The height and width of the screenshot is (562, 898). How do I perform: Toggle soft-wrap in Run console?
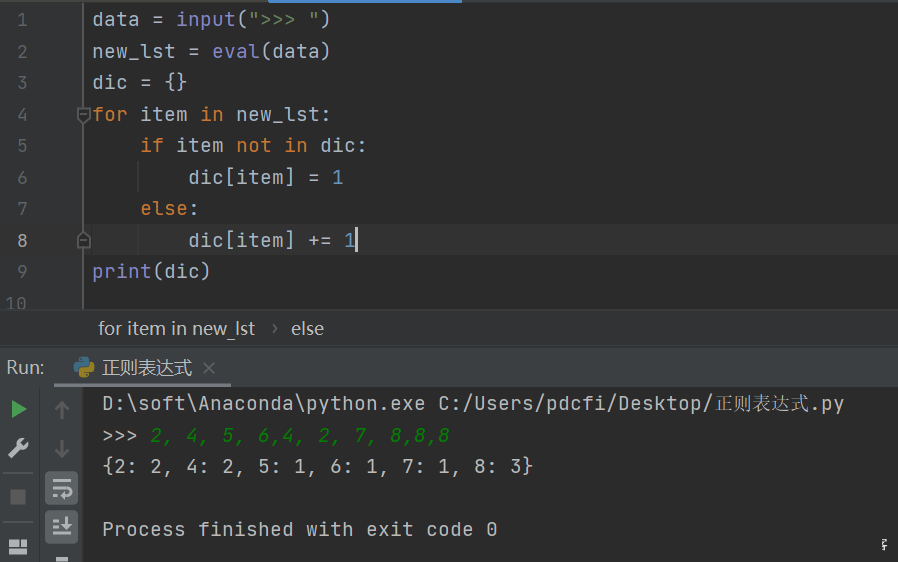62,488
